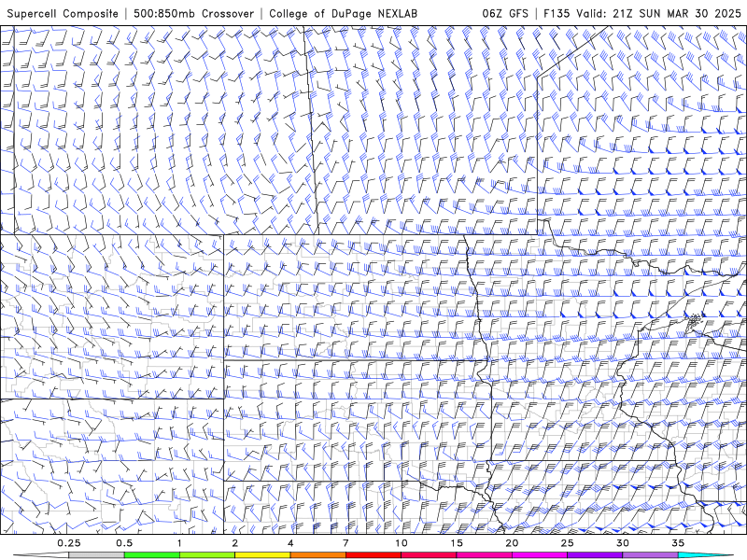Click the 20 scale label
The width and height of the screenshot is (747, 560).
click(x=512, y=543)
